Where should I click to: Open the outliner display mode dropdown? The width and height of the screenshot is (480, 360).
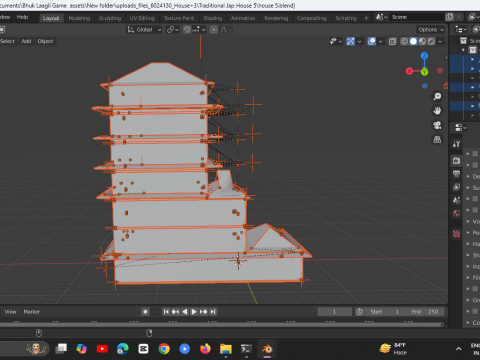tap(460, 30)
